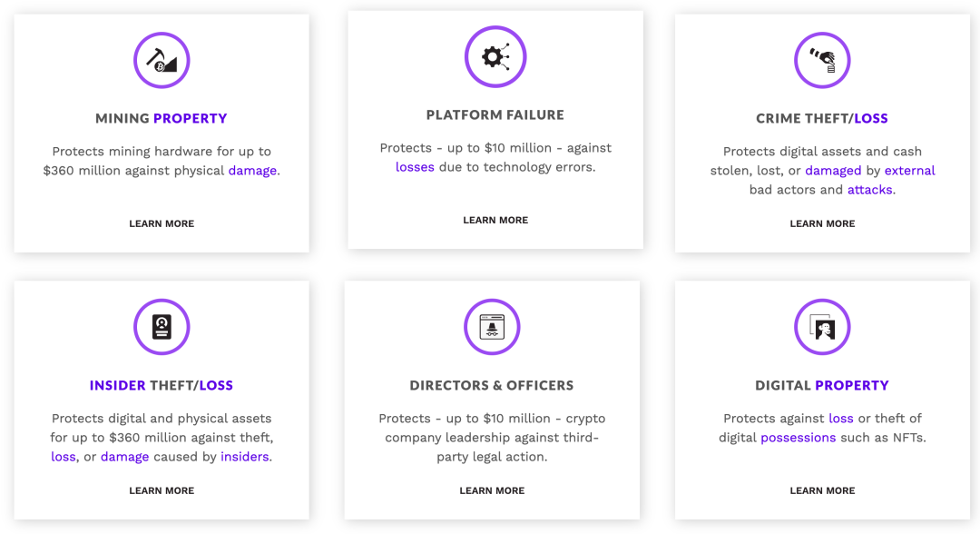
Task: Open Learn More under Mining Property
Action: [x=162, y=223]
